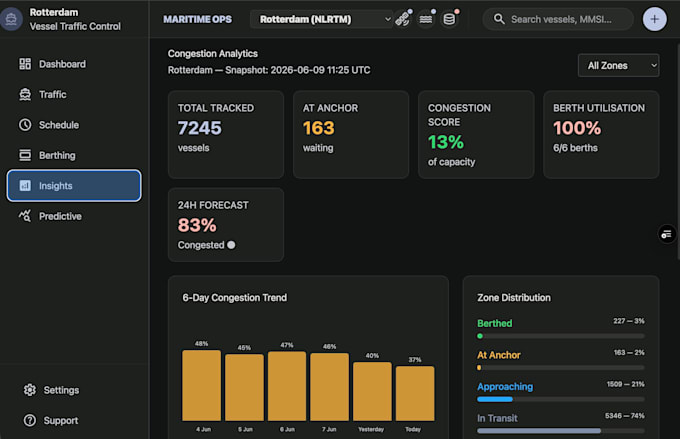Click the Total Tracked 7245 card
Screen dimensions: 680x439
point(226,134)
